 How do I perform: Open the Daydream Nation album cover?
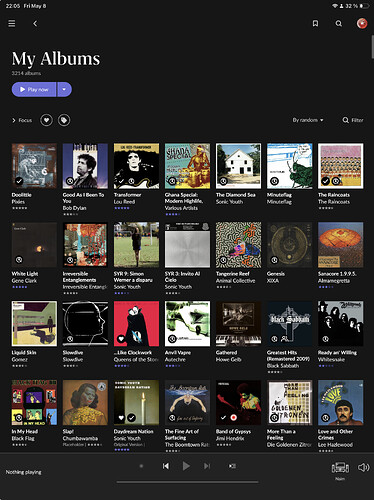point(136,403)
